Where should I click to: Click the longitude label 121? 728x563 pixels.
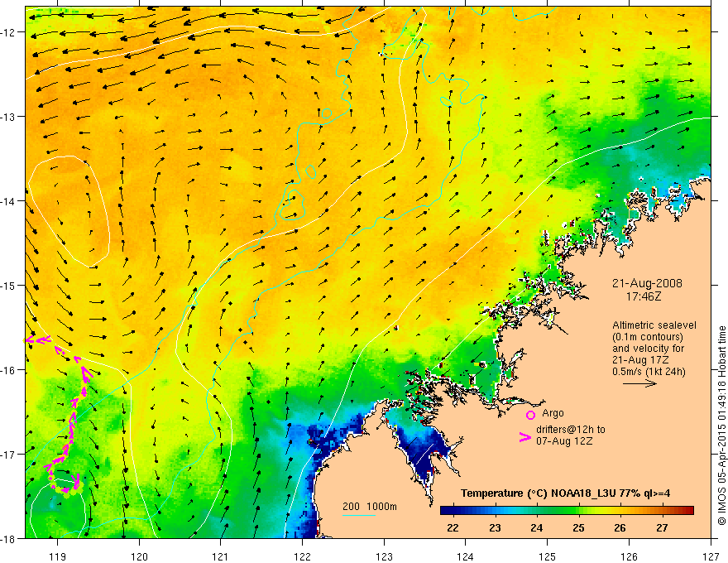pos(221,556)
